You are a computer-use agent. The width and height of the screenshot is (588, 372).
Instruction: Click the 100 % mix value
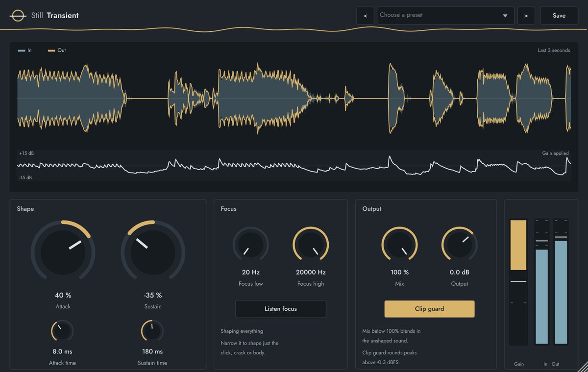tap(400, 272)
